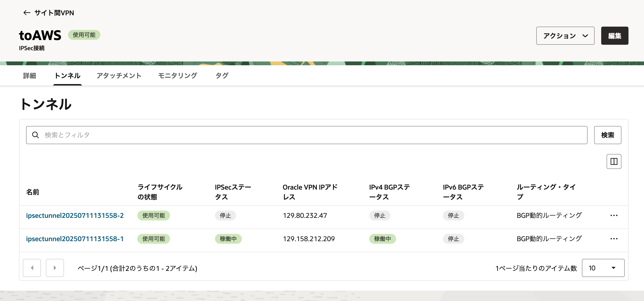644x301 pixels.
Task: Click the IPSec接続 subtitle text
Action: point(32,48)
